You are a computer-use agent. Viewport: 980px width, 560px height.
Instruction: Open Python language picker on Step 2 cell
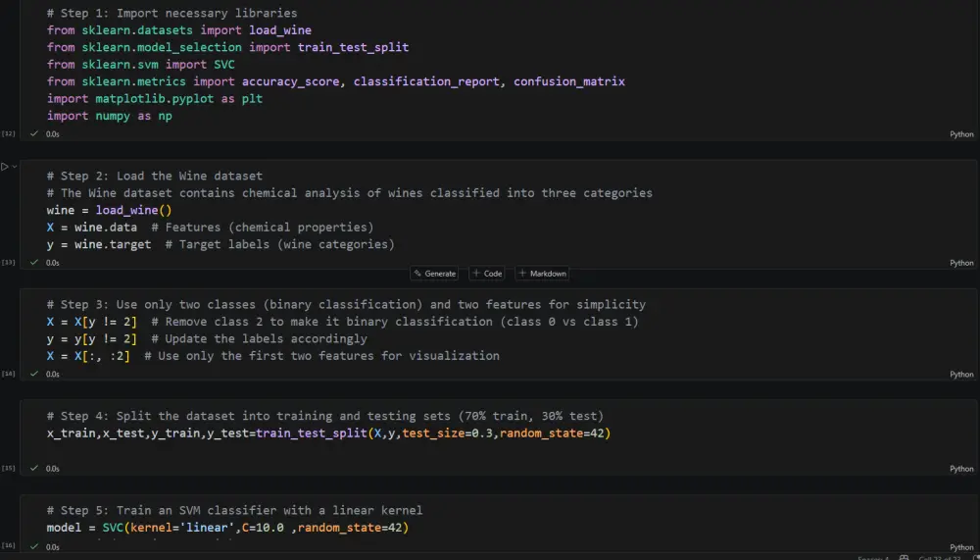click(961, 263)
